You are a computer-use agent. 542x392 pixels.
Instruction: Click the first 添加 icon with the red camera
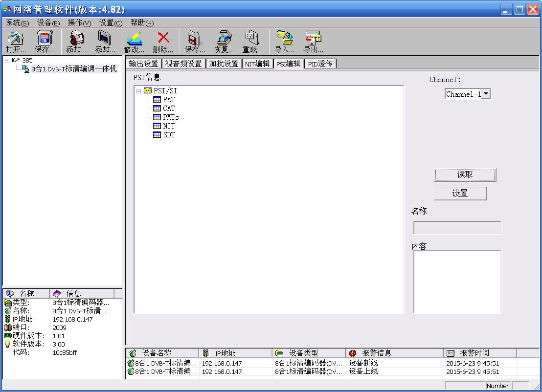77,38
